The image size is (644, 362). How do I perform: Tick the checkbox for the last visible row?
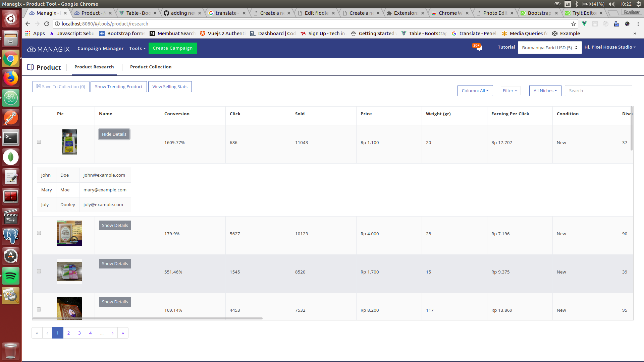click(x=39, y=309)
